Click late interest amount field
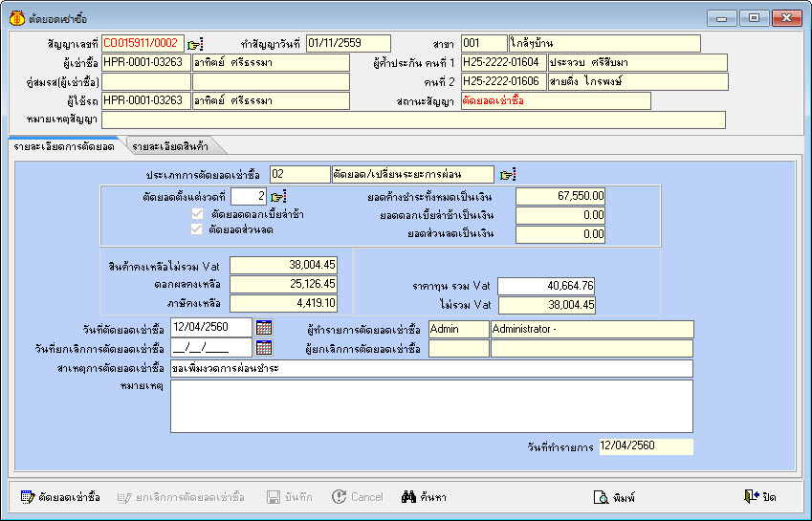 pos(560,215)
